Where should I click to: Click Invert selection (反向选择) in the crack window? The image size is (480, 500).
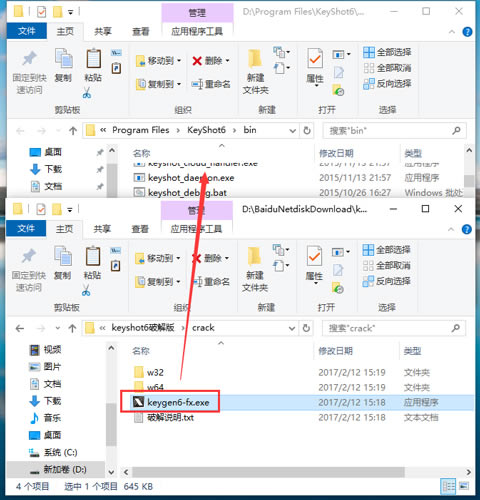387,281
